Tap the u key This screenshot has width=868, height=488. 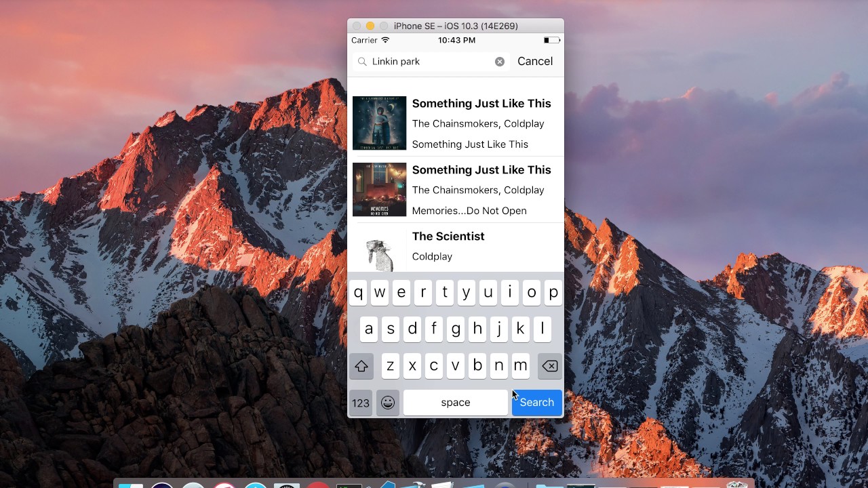pyautogui.click(x=488, y=293)
